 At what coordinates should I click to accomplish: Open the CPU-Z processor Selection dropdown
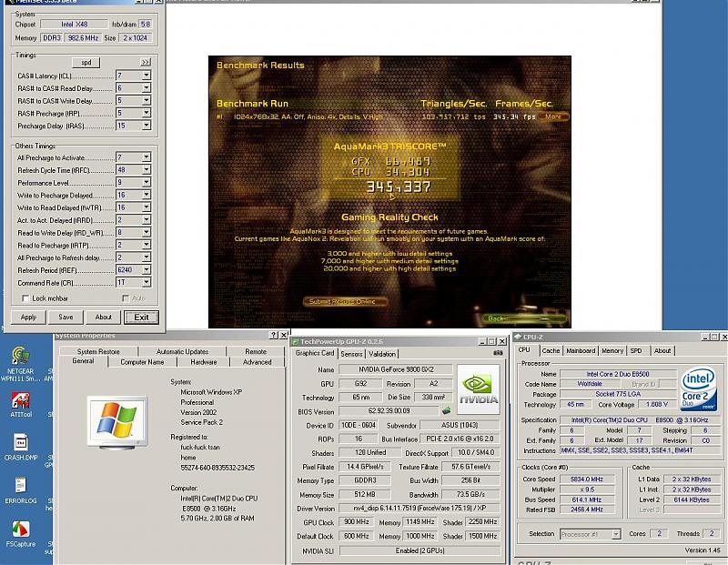[616, 534]
